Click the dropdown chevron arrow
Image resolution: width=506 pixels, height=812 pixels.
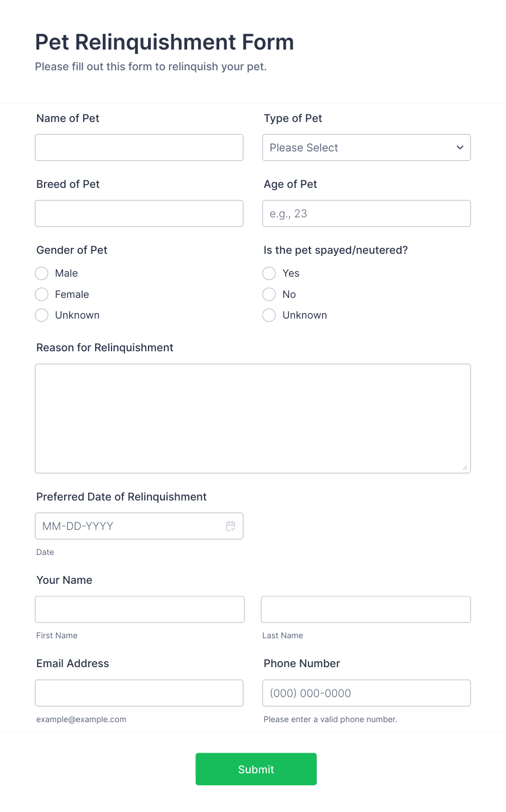click(460, 148)
